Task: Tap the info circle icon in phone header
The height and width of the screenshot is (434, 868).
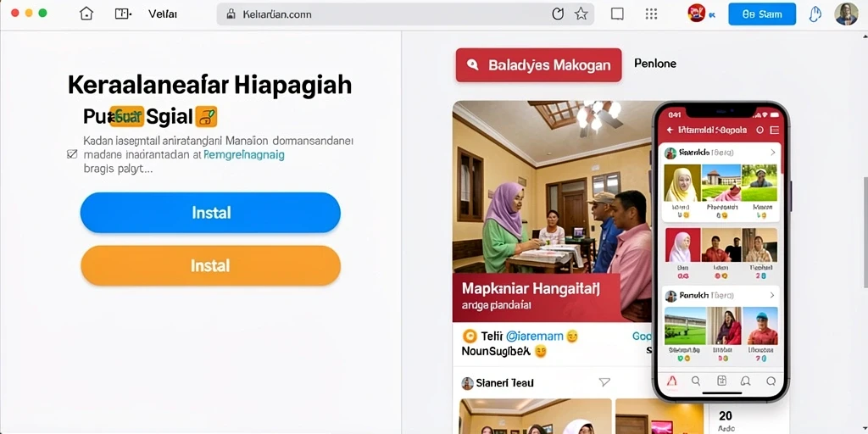Action: click(759, 130)
